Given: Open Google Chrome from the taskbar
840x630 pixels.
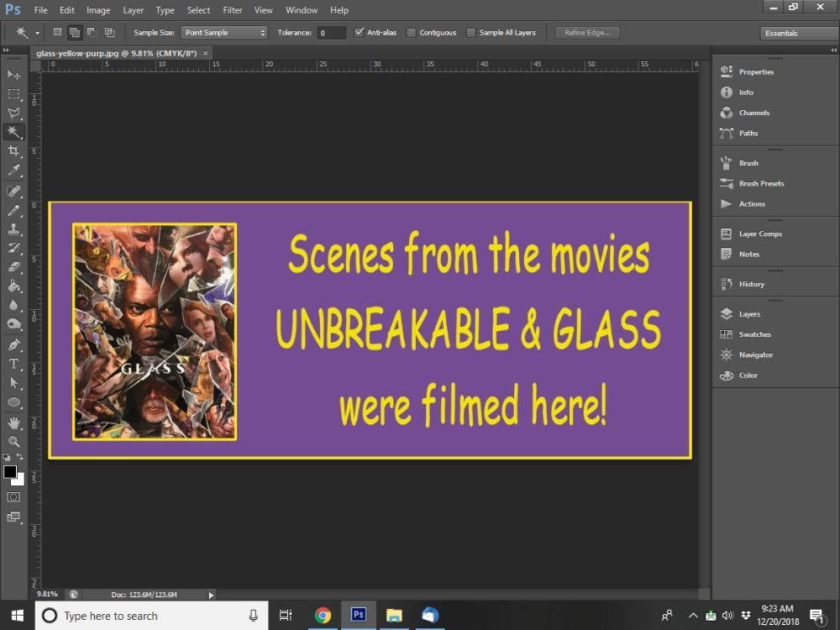Looking at the screenshot, I should coord(323,615).
